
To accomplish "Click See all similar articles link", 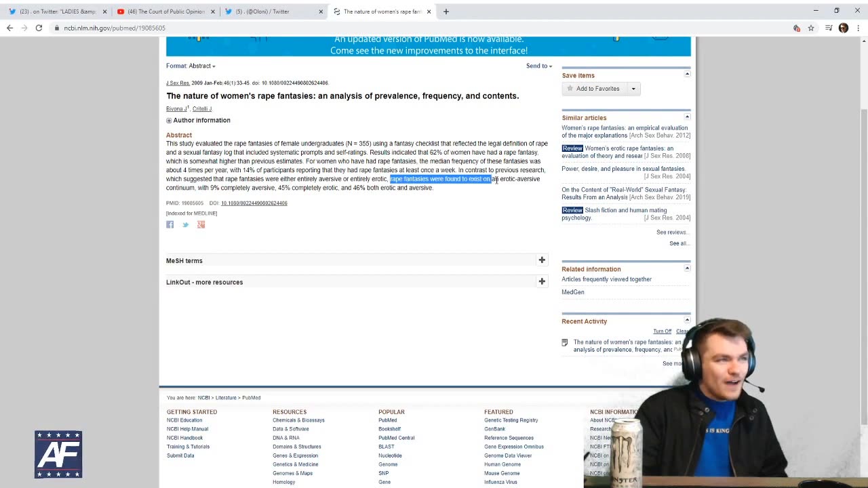I will click(679, 243).
